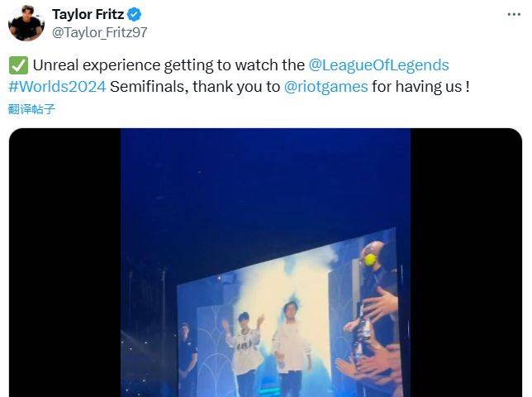Screen dimensions: 532x397
Task: Visit the @riotgames mention
Action: [x=326, y=87]
